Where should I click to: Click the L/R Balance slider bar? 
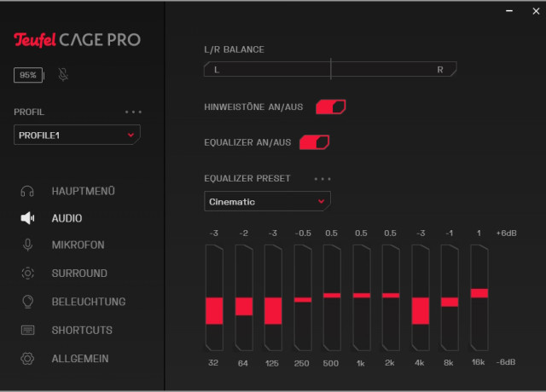[330, 69]
